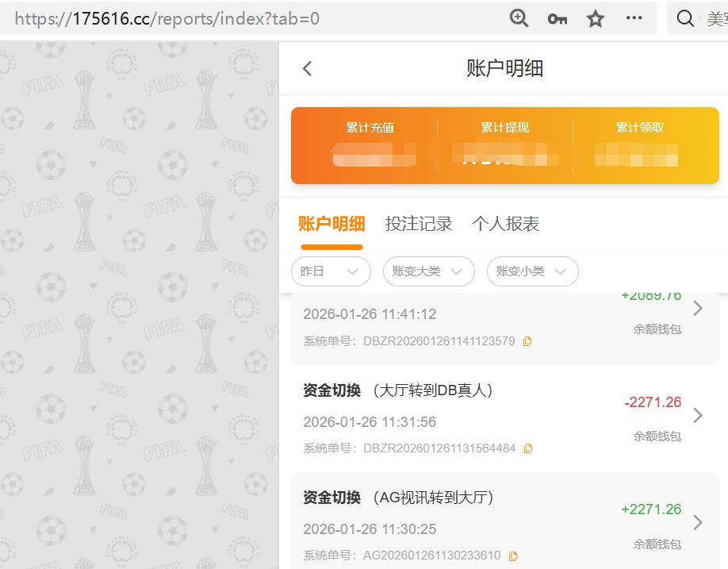Viewport: 728px width, 569px height.
Task: Switch to the 个人报表 tab
Action: (506, 224)
